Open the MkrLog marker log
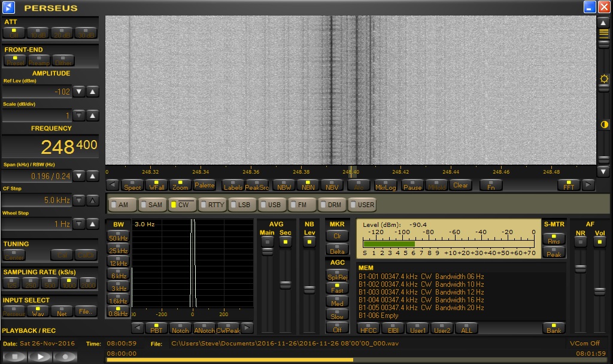Screen dimensions: 613x364 [386, 185]
